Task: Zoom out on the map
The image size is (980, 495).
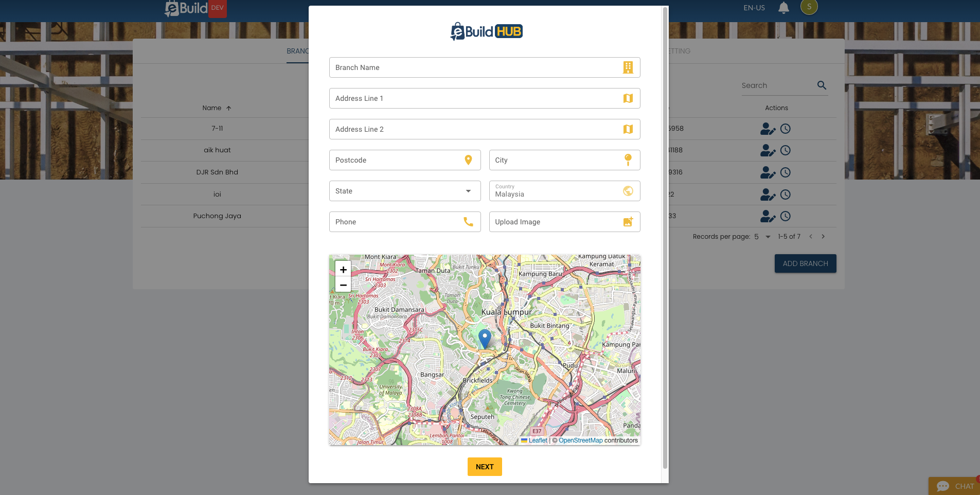Action: coord(343,285)
